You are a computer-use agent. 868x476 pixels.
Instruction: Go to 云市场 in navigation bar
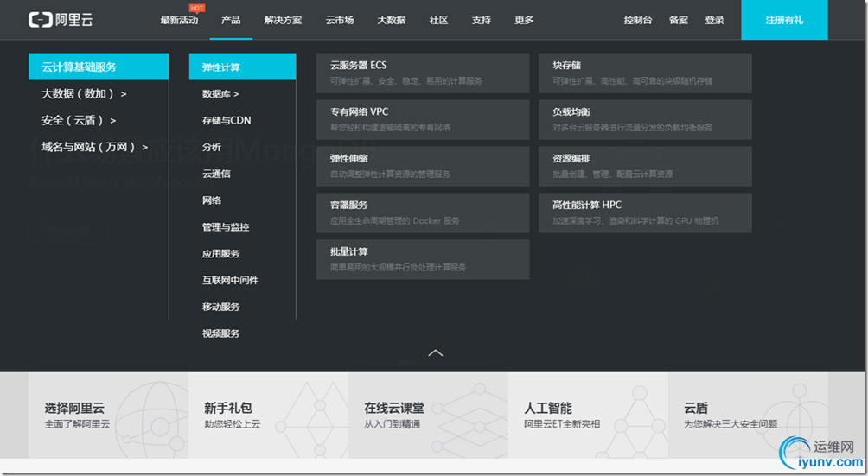(x=340, y=21)
